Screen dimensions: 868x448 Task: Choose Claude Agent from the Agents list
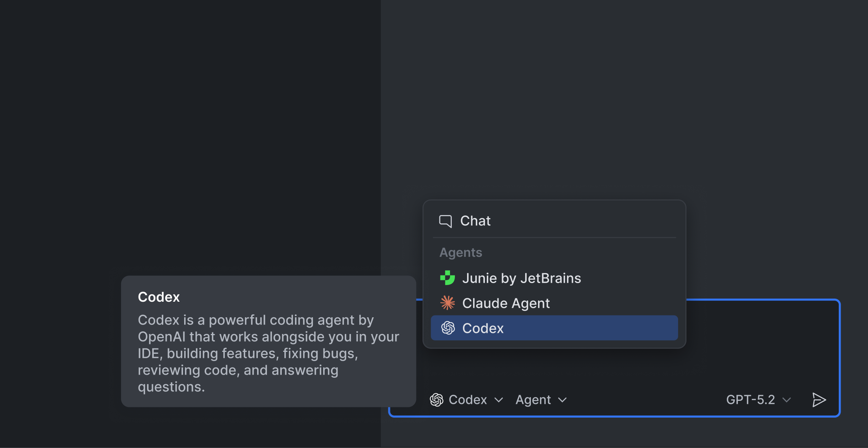[x=506, y=303]
